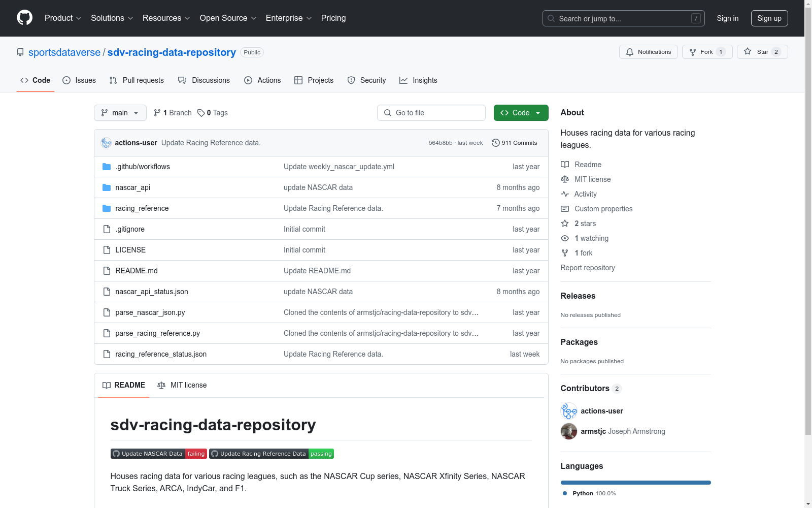Open the green Code dropdown button
Image resolution: width=812 pixels, height=508 pixels.
pyautogui.click(x=521, y=113)
